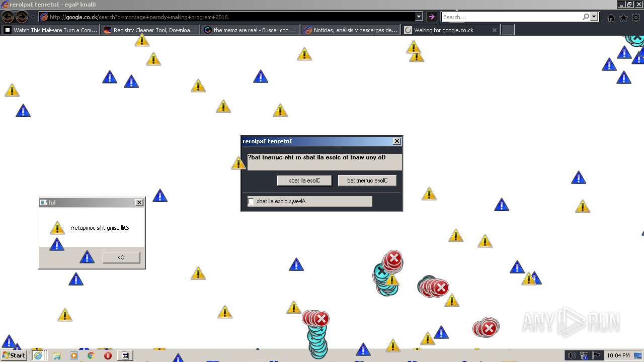Open the Home page icon

[x=611, y=18]
